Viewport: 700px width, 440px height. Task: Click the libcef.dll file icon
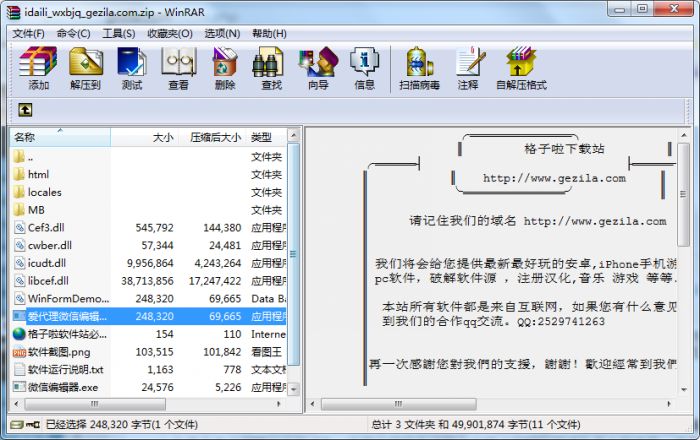tap(19, 281)
